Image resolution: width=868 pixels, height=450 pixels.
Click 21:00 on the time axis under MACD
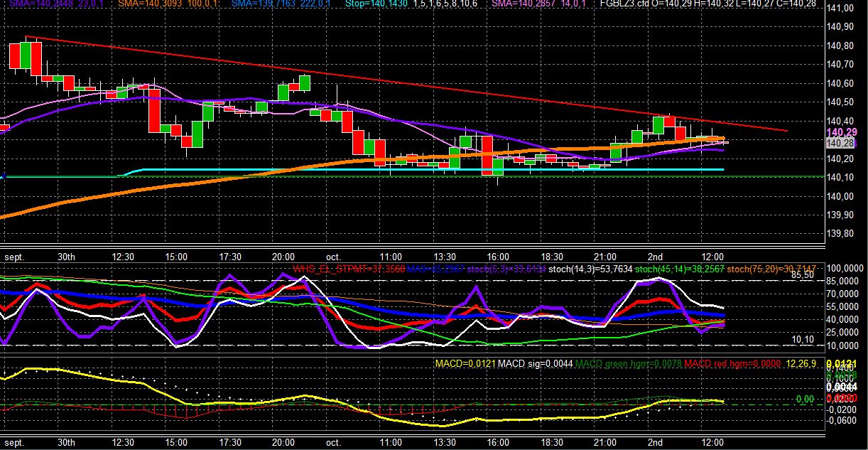tap(604, 443)
